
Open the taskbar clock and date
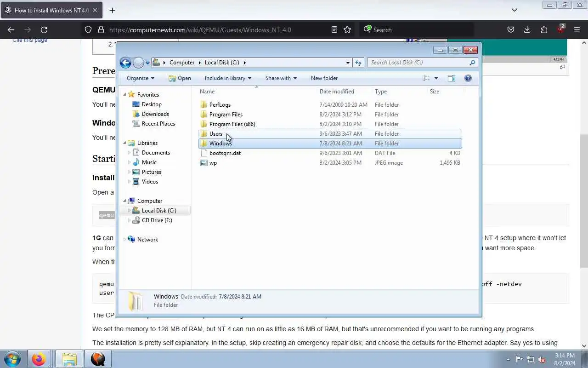(564, 359)
